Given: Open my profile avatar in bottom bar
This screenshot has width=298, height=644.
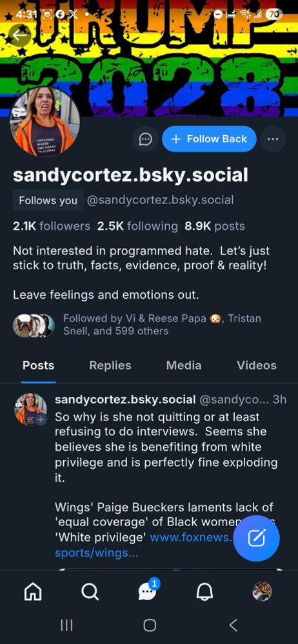Looking at the screenshot, I should pyautogui.click(x=262, y=592).
